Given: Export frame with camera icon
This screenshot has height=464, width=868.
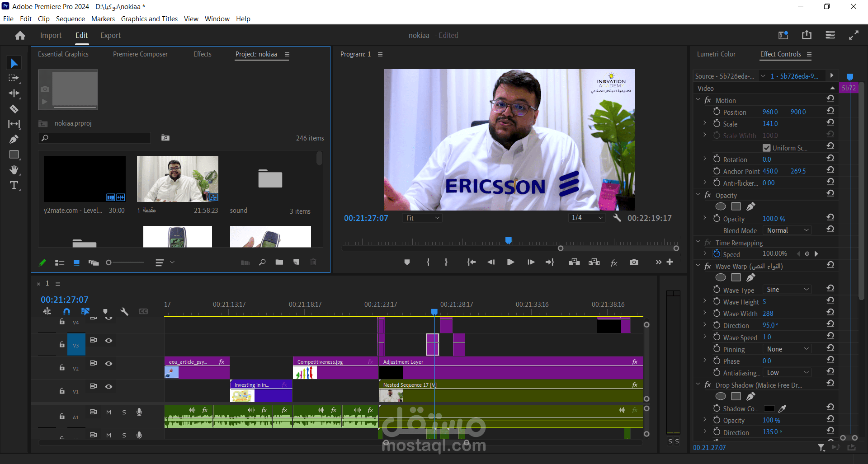Looking at the screenshot, I should (634, 262).
